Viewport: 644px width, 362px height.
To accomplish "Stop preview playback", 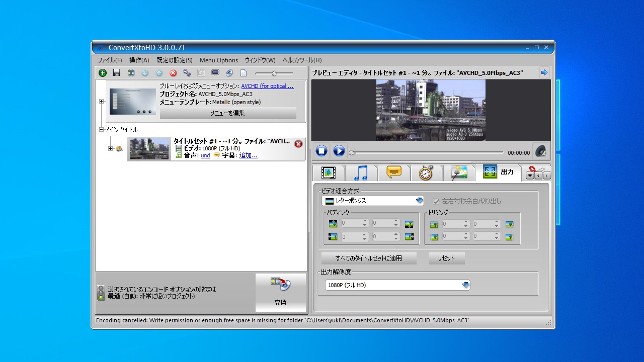I will (321, 151).
